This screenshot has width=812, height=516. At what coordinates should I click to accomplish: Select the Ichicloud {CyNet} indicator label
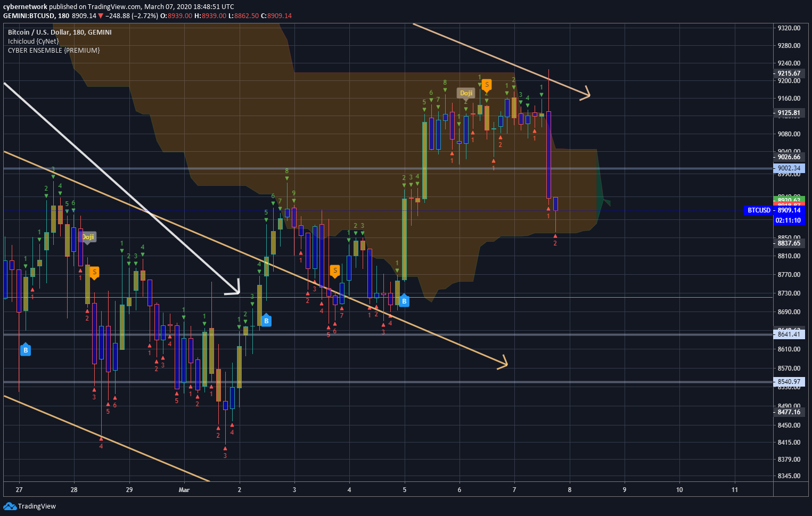[x=33, y=42]
